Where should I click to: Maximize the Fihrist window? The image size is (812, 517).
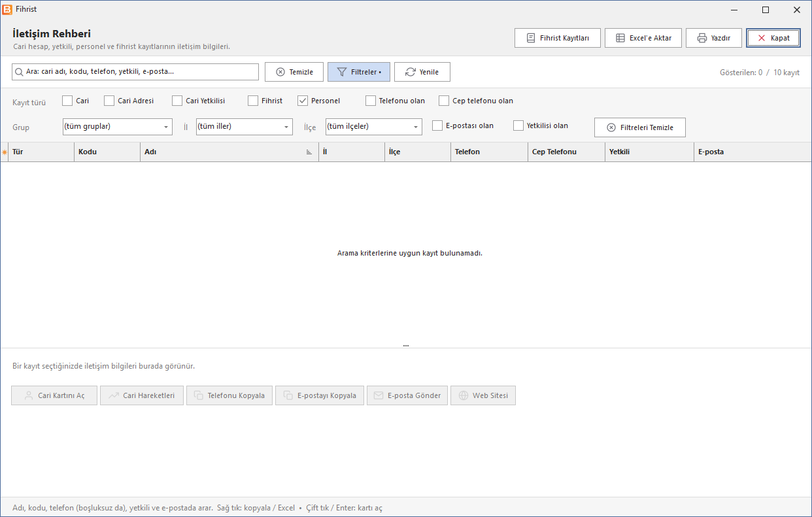(766, 9)
